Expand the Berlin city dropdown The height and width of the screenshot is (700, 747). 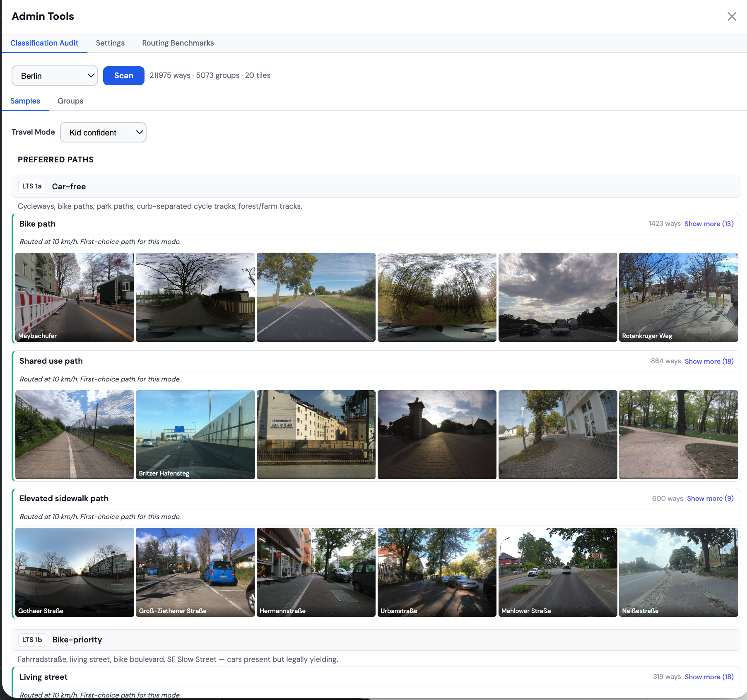pyautogui.click(x=55, y=76)
